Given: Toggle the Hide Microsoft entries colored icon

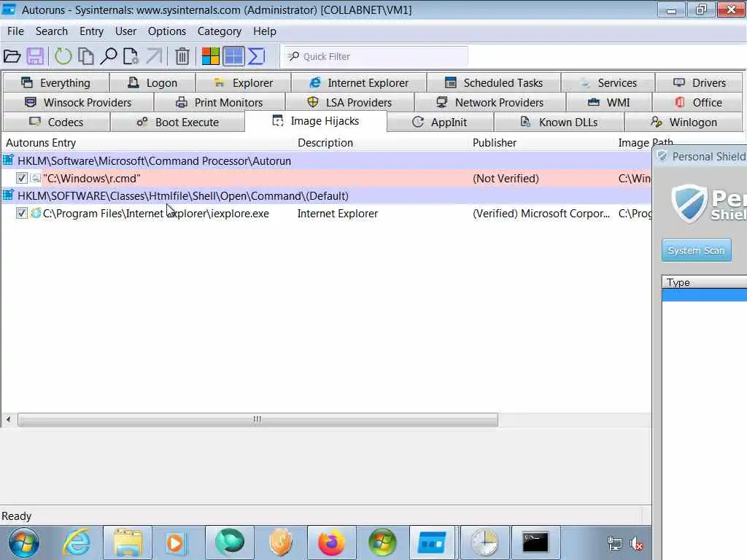Looking at the screenshot, I should point(211,56).
